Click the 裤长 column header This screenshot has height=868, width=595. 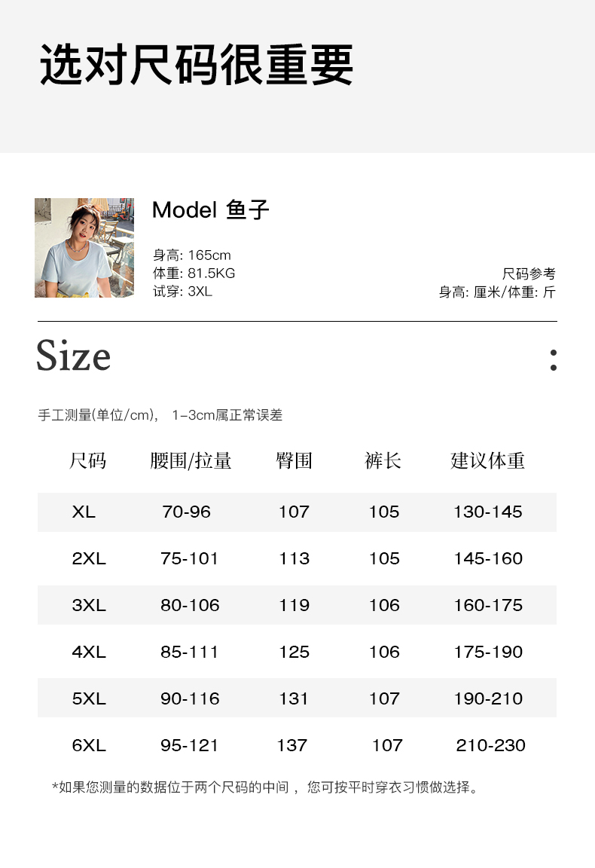click(x=383, y=461)
